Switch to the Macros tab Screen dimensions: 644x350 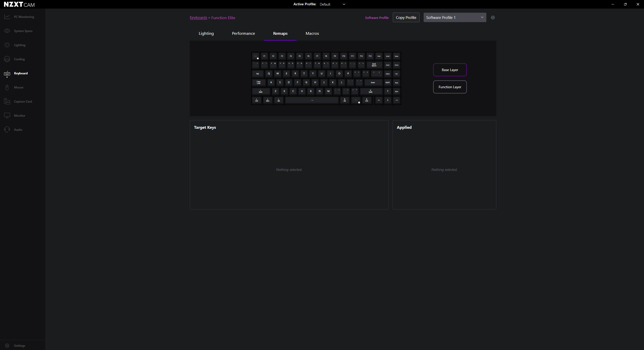312,33
